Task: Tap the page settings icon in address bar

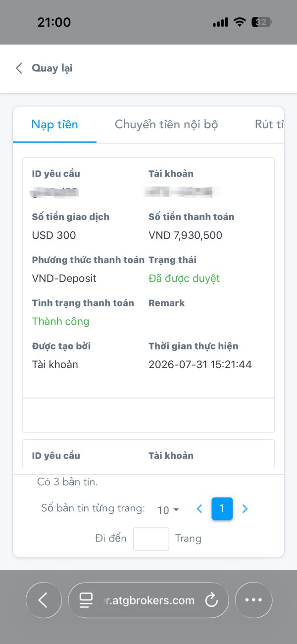Action: tap(86, 600)
